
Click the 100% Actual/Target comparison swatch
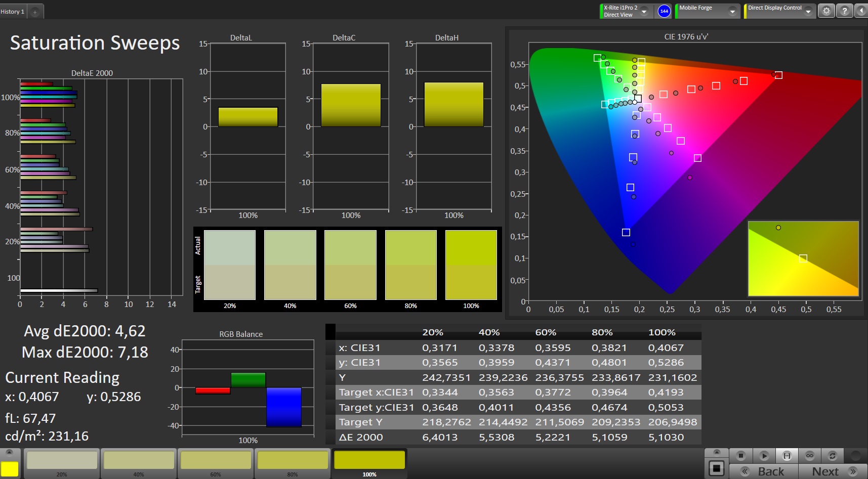[471, 265]
